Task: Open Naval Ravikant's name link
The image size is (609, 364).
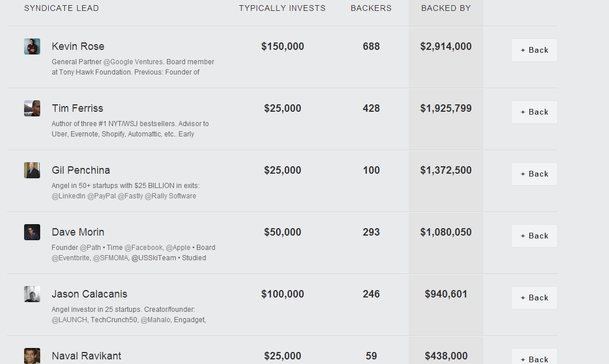Action: click(87, 356)
